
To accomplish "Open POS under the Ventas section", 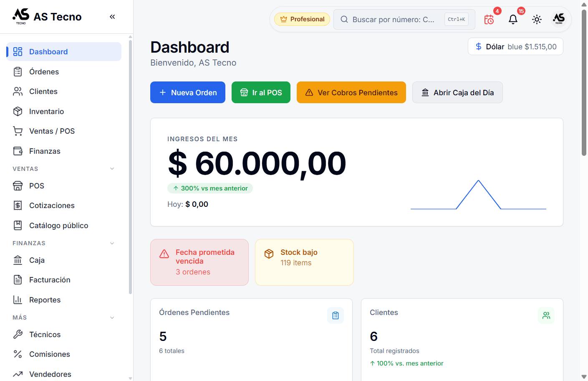I will click(x=64, y=186).
